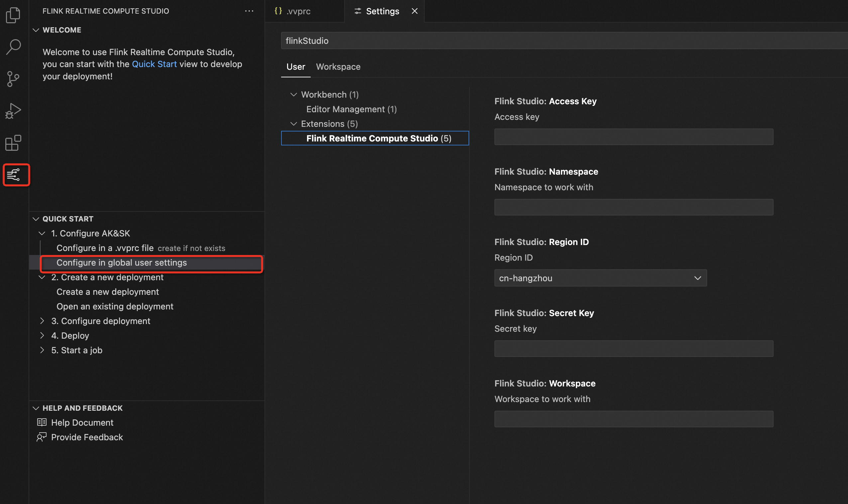Switch to the User settings scope
This screenshot has height=504, width=848.
(x=296, y=66)
